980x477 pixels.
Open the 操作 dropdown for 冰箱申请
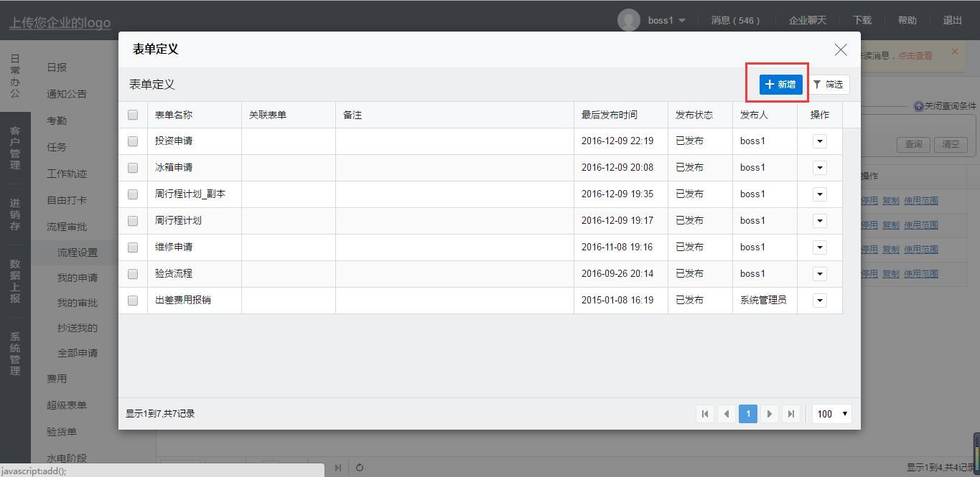coord(819,168)
